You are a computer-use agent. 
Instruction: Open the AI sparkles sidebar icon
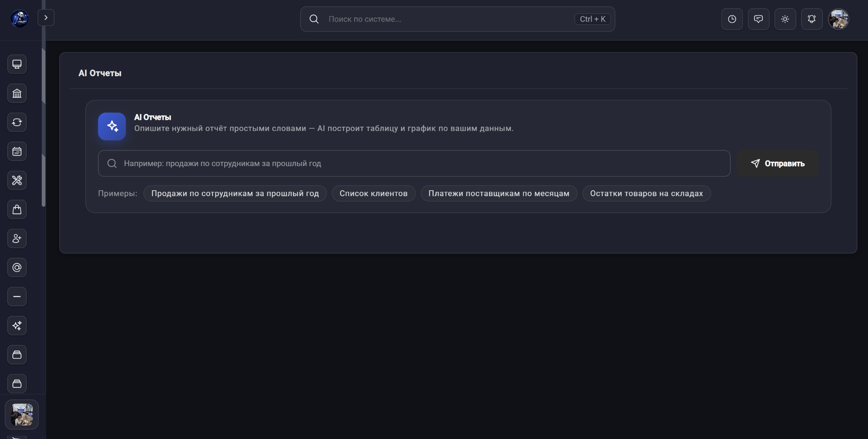17,325
